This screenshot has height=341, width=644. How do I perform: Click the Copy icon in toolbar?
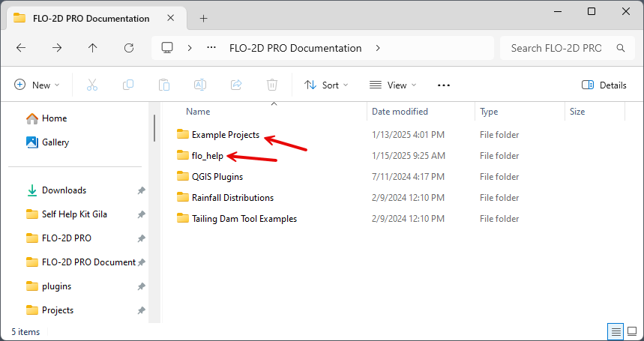point(128,85)
